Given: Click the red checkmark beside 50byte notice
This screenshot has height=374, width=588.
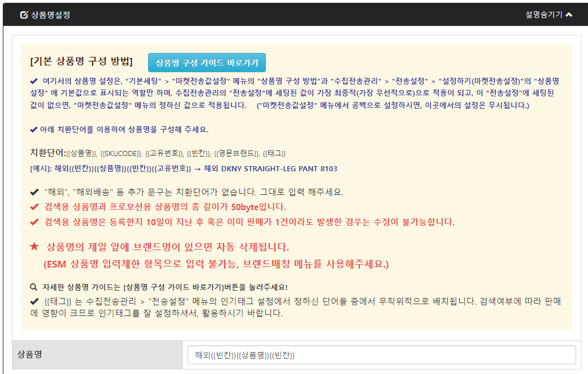Looking at the screenshot, I should 34,207.
